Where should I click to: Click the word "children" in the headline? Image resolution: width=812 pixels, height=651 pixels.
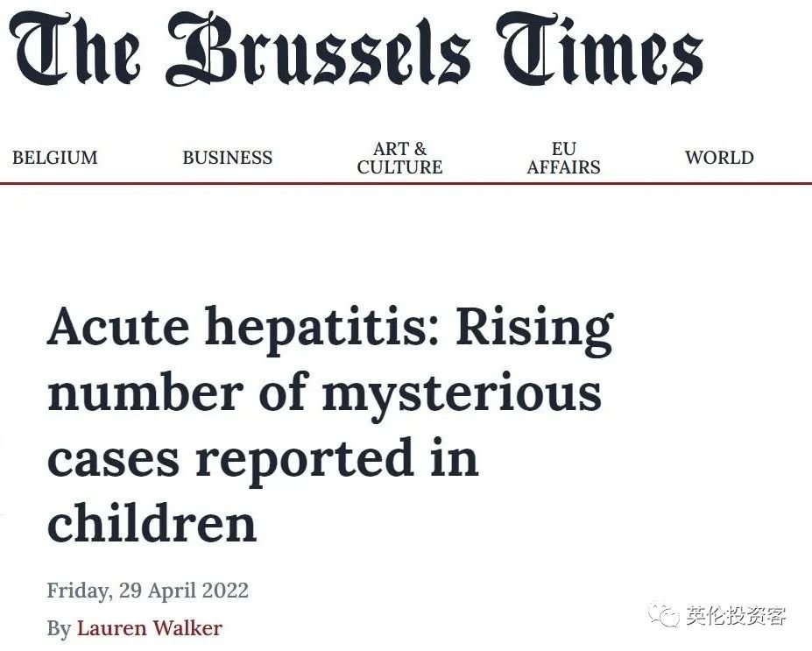[152, 522]
